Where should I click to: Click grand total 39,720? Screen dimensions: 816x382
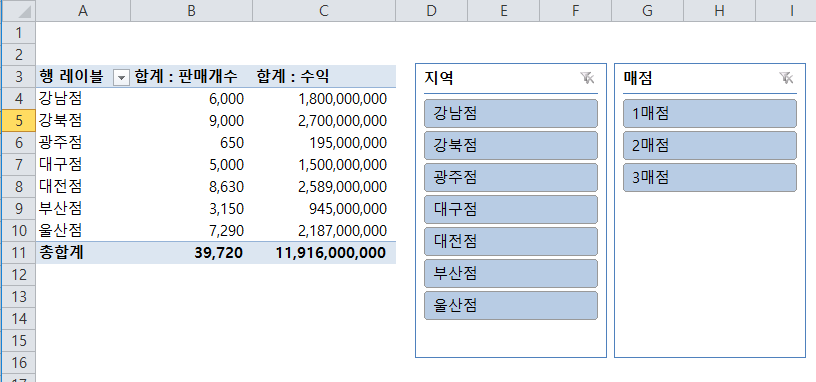click(192, 252)
